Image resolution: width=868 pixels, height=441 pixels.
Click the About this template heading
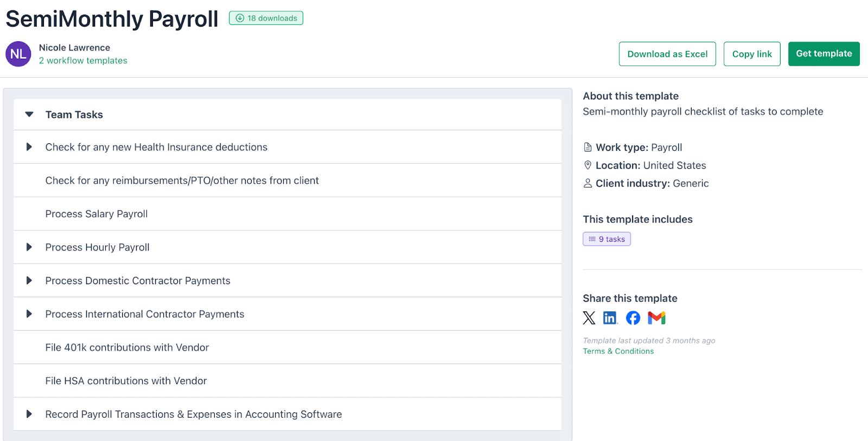pos(631,96)
